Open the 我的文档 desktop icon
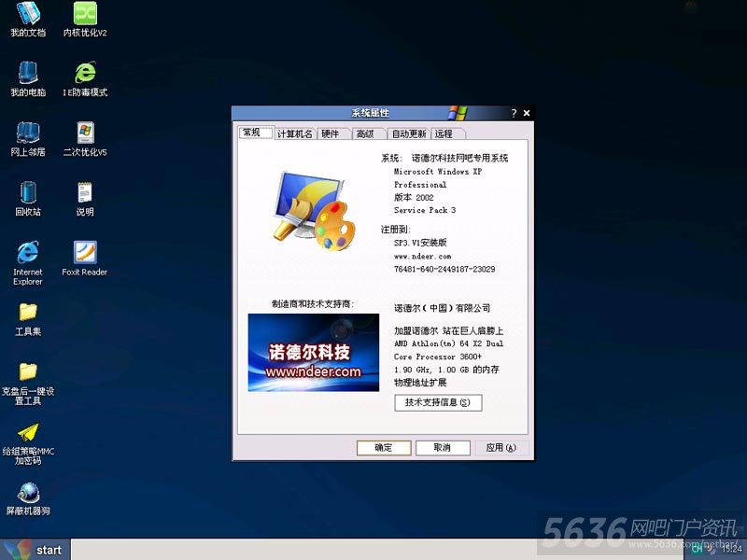The width and height of the screenshot is (747, 560). [x=28, y=19]
